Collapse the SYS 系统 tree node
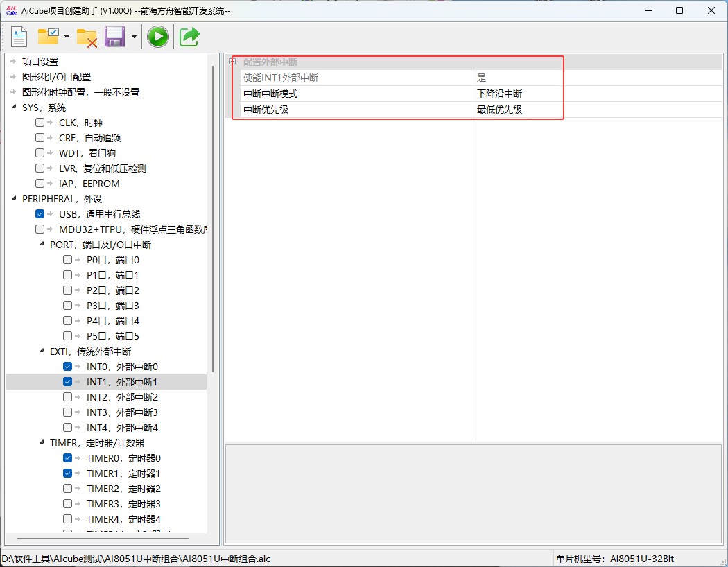 [14, 107]
